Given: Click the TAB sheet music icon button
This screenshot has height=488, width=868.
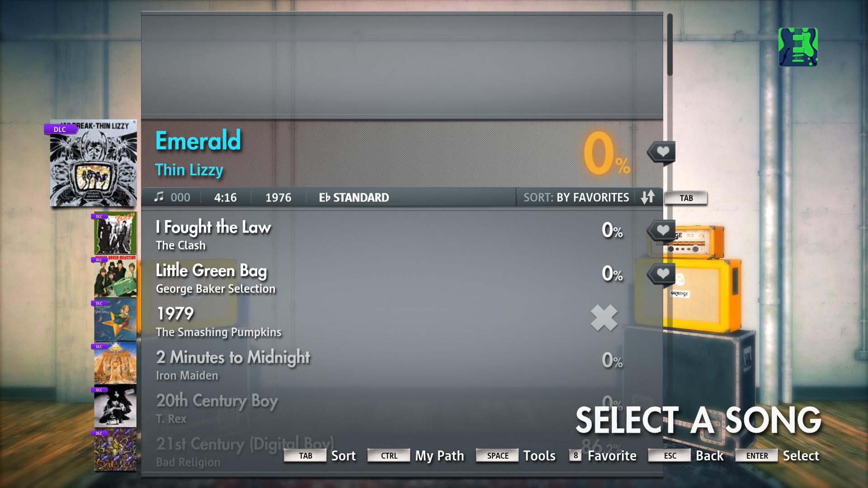Looking at the screenshot, I should click(x=686, y=197).
